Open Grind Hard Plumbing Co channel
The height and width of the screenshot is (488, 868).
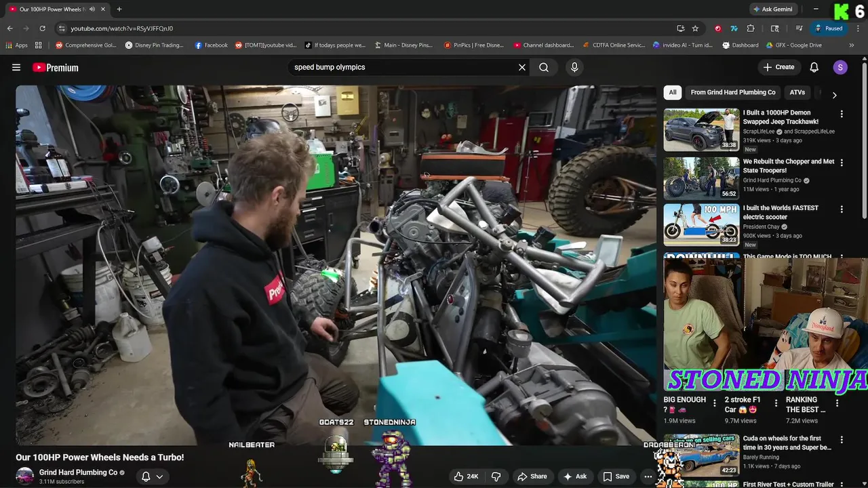pyautogui.click(x=78, y=472)
